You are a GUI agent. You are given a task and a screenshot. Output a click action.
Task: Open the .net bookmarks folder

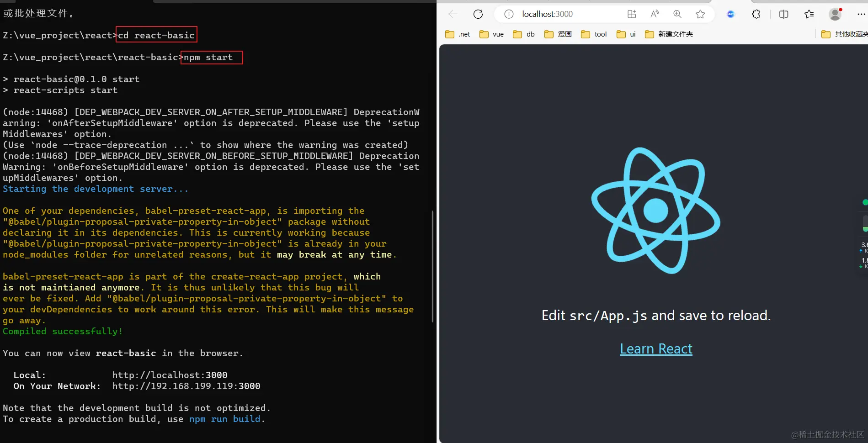coord(458,34)
